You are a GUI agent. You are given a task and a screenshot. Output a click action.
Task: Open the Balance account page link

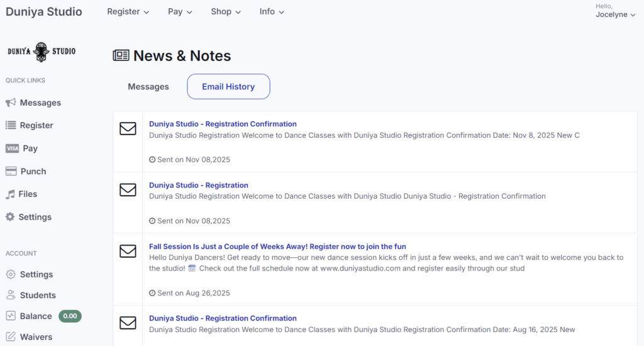[36, 316]
